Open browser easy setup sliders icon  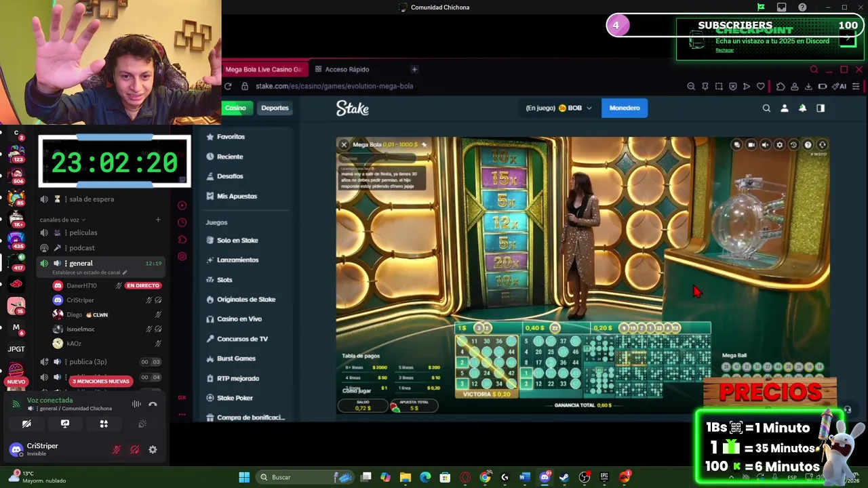point(856,86)
